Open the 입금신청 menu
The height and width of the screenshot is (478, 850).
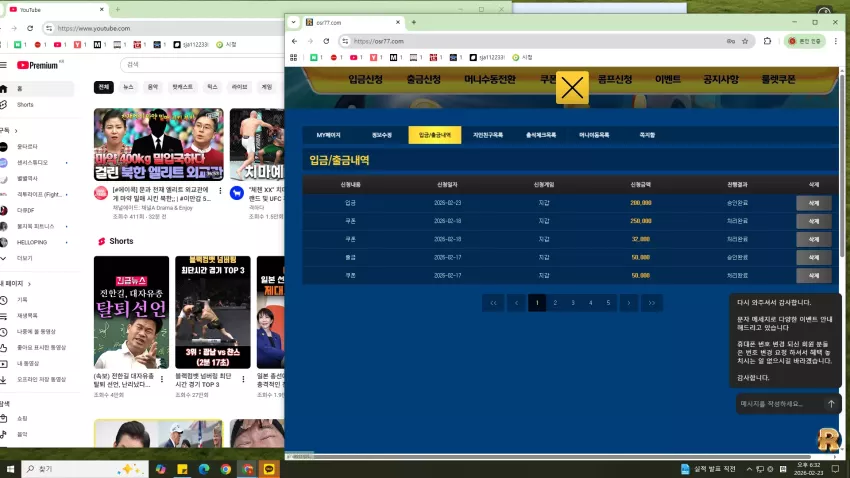365,79
